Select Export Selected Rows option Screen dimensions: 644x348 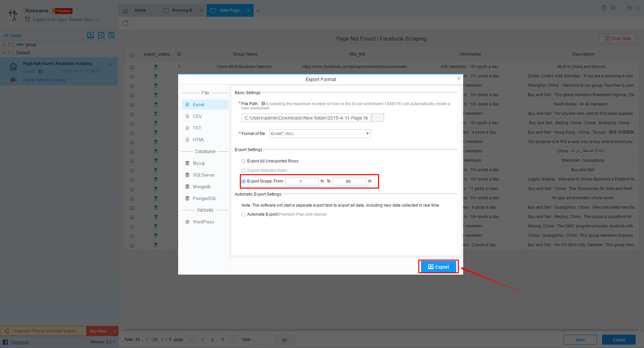click(244, 170)
